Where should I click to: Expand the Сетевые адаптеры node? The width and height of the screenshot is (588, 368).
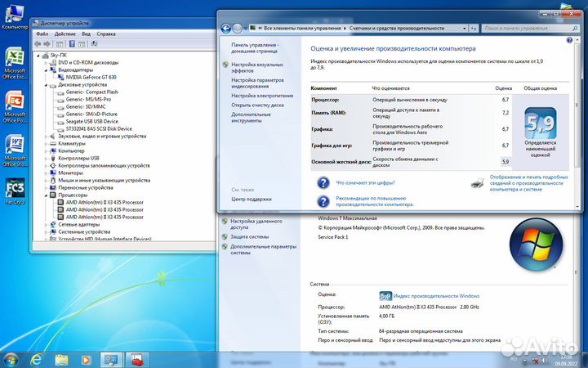(46, 225)
